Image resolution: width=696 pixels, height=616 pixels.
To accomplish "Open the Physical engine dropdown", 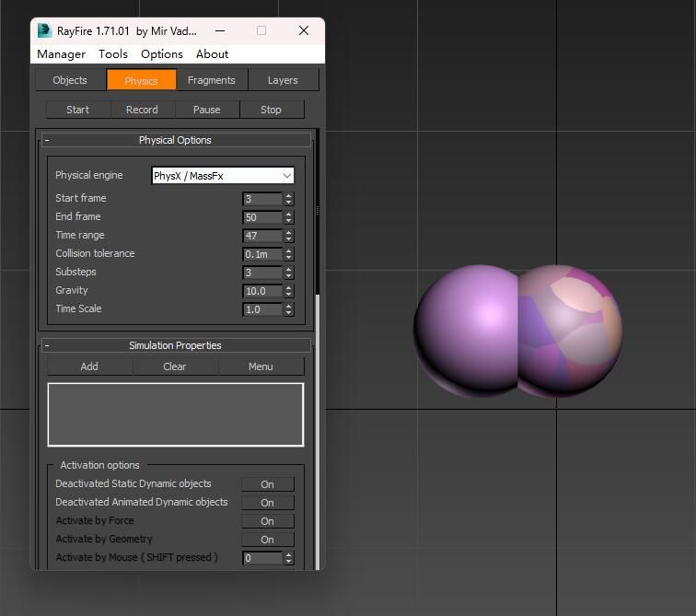I will click(x=223, y=176).
